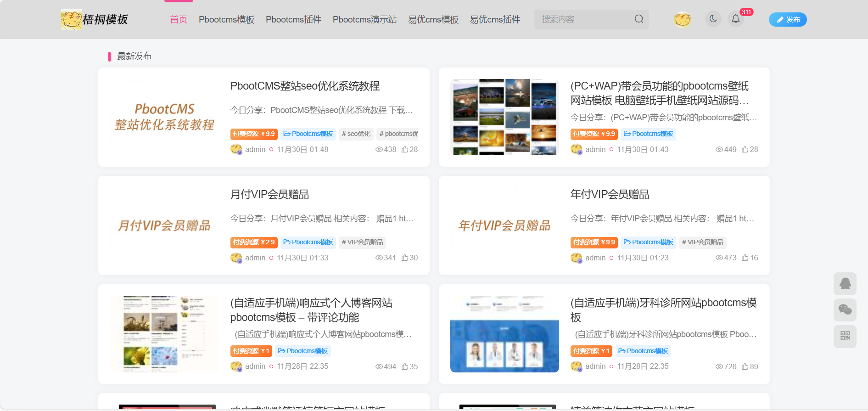Viewport: 868px width, 411px height.
Task: Click the search magnifier icon
Action: (639, 19)
